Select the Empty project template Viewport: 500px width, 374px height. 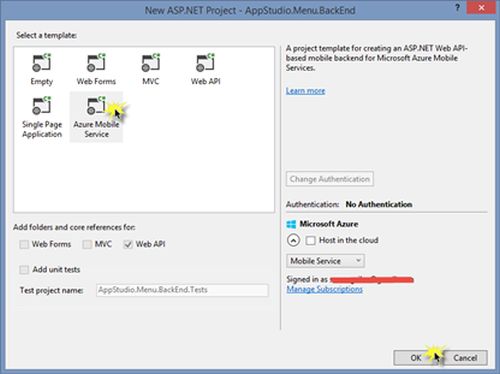click(42, 69)
